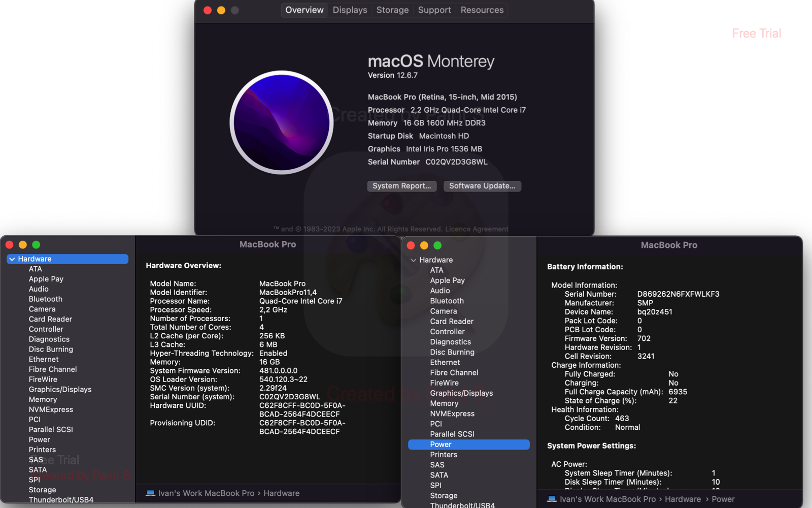Select Graphics/Displays in right window sidebar
Image resolution: width=812 pixels, height=508 pixels.
(x=462, y=393)
